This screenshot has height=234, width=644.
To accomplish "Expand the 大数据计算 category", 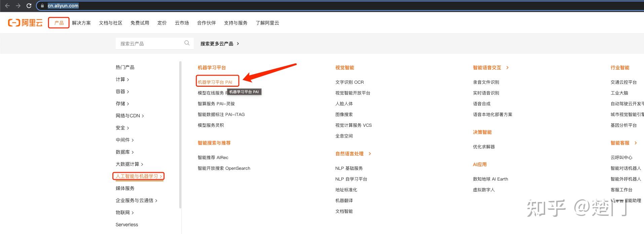I will click(x=129, y=164).
